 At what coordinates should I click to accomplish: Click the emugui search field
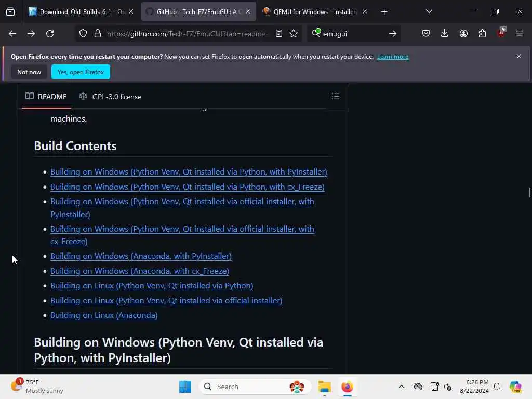353,34
